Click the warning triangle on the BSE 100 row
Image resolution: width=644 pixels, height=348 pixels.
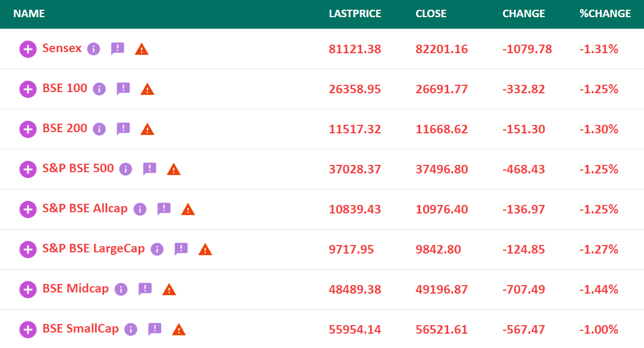click(148, 89)
